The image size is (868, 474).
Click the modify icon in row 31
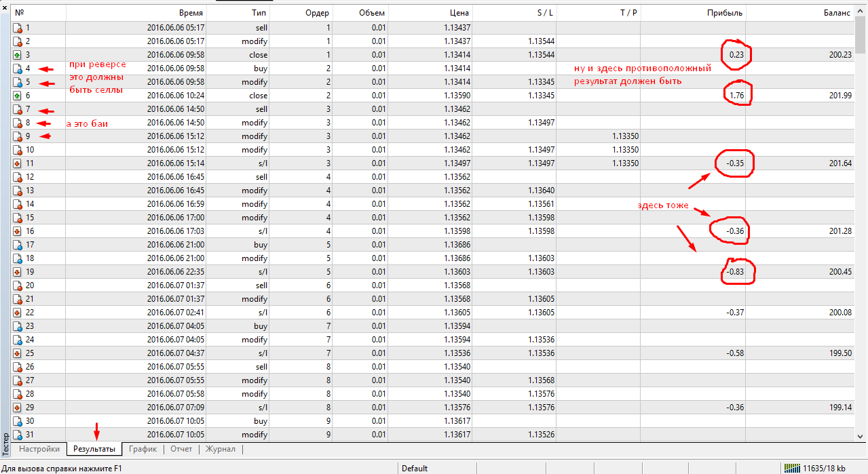click(18, 435)
